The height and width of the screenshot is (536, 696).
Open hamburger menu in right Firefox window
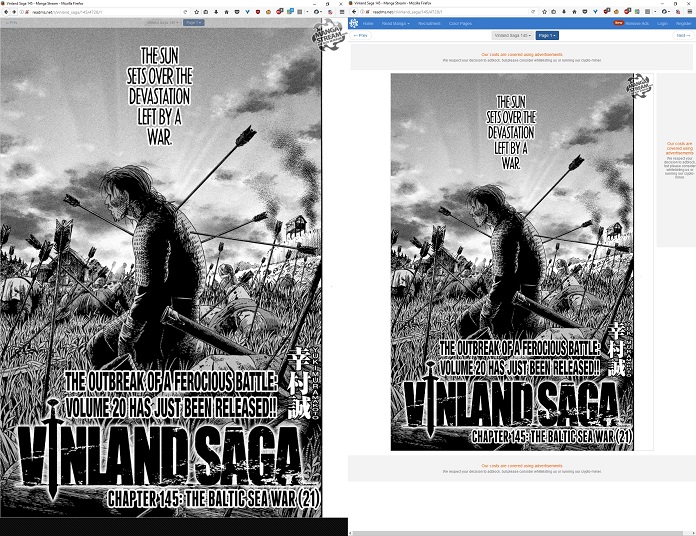[x=689, y=12]
